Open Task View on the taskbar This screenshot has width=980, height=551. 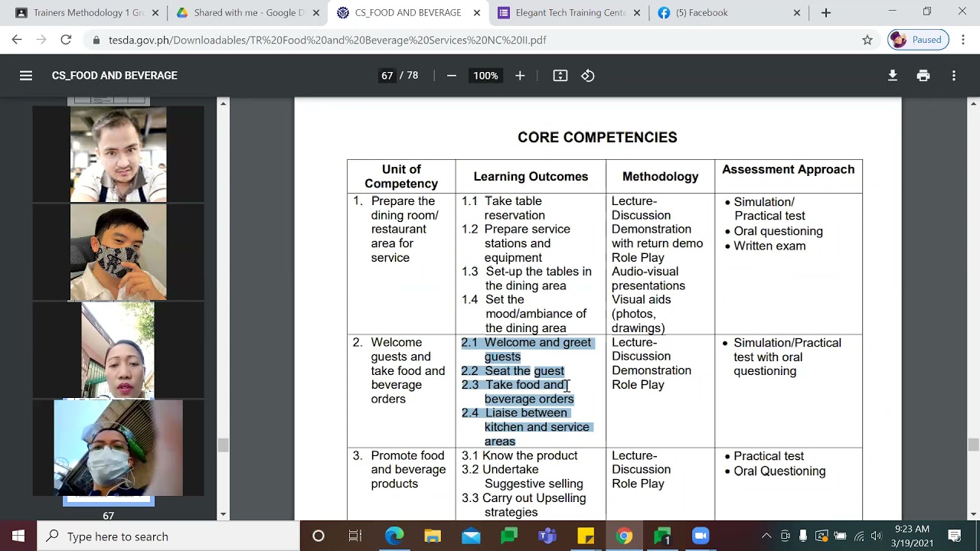tap(355, 536)
